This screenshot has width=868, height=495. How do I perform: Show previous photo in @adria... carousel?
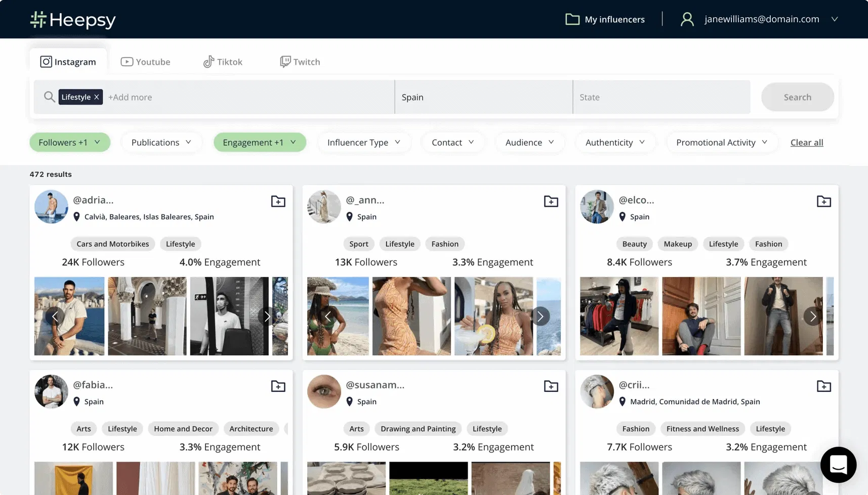55,317
